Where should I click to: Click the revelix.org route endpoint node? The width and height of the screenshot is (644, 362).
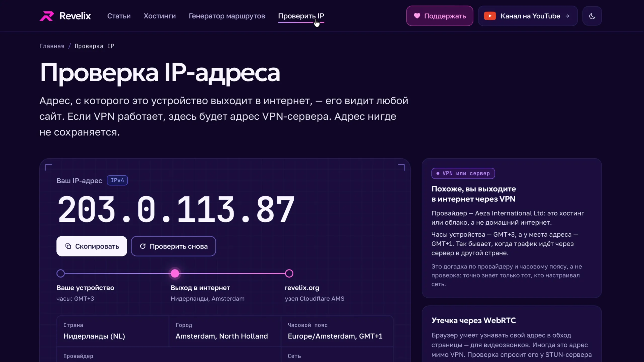click(289, 273)
